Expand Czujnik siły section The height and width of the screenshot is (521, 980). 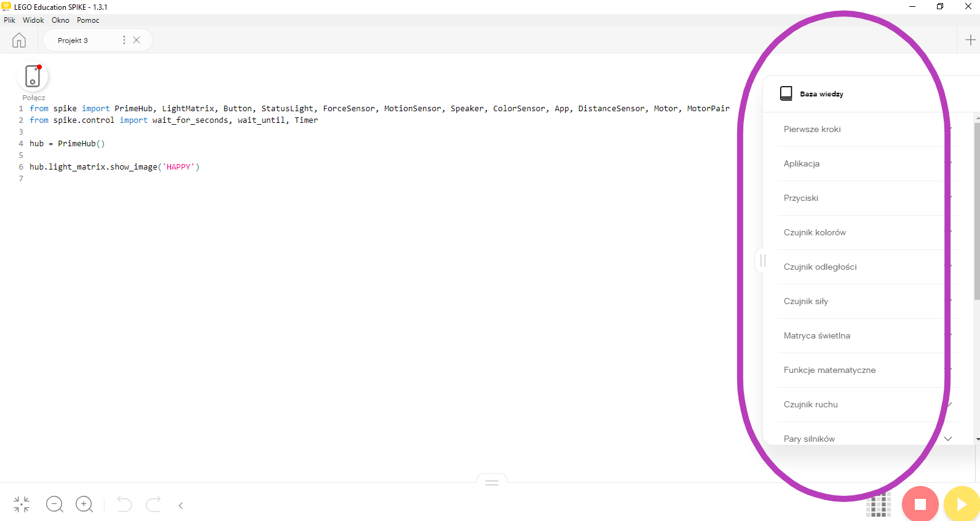867,301
